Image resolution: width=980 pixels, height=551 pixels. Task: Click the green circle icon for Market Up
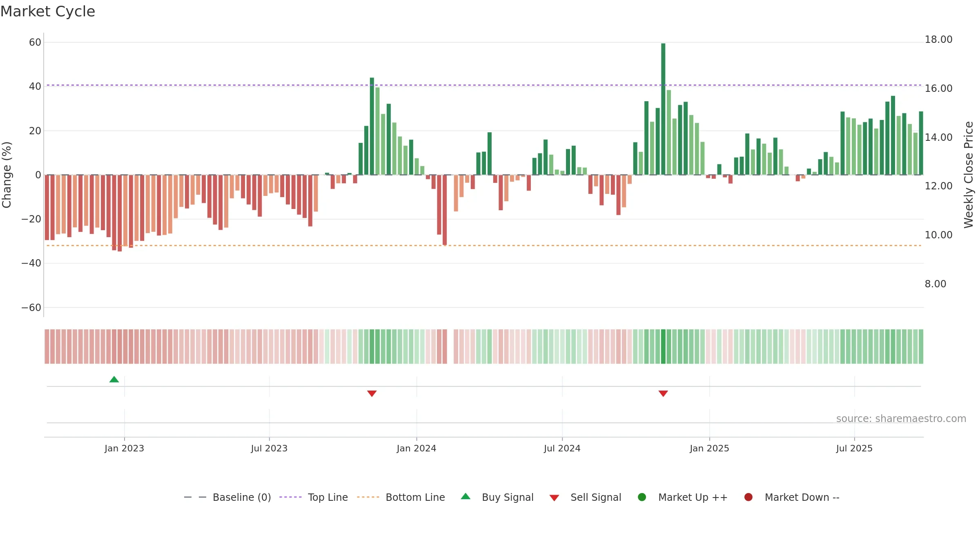click(642, 497)
